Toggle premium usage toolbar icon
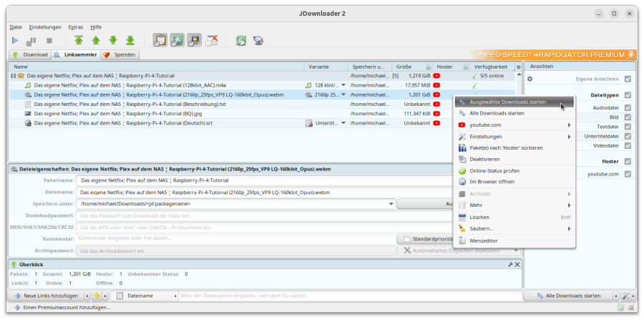Screen dimensions: 644x320 pyautogui.click(x=195, y=40)
